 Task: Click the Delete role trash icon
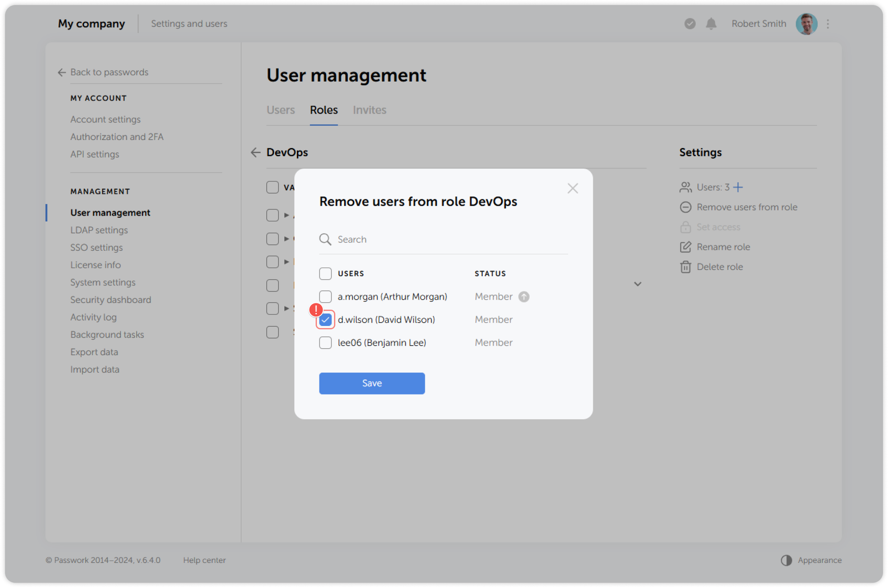[x=685, y=267]
